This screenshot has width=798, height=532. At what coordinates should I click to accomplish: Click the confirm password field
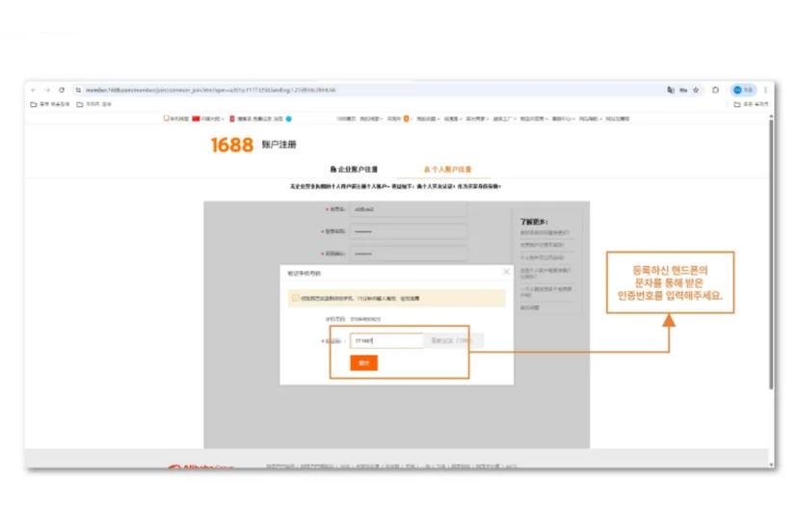409,253
